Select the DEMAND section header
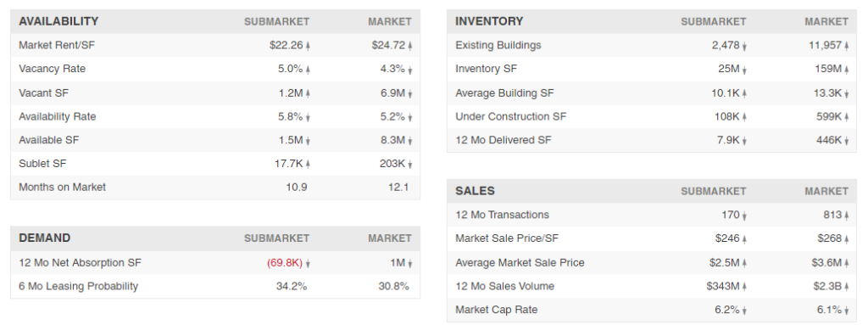This screenshot has width=868, height=325. click(45, 238)
